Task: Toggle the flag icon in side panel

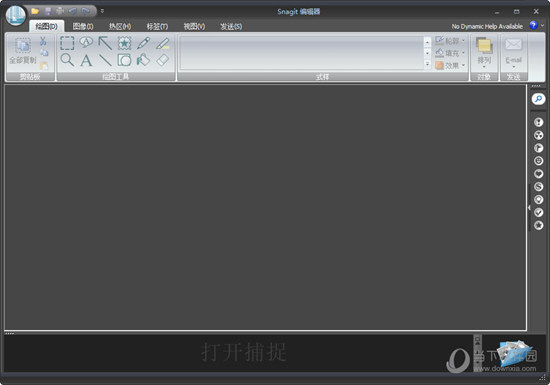Action: tap(538, 148)
